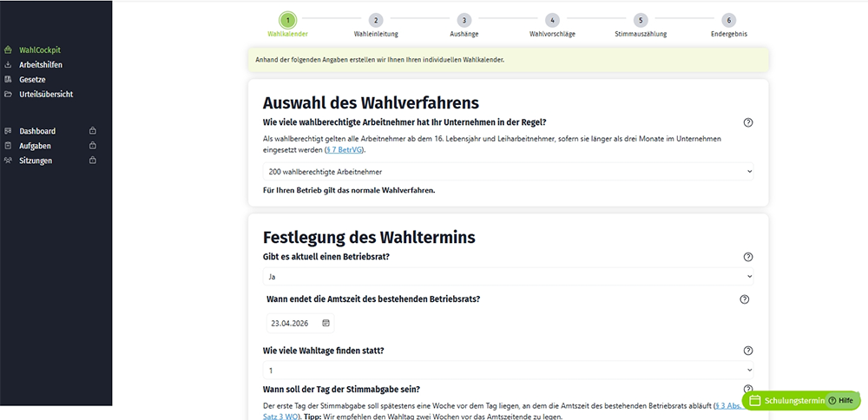Screen dimensions: 868x420
Task: Click the Sitzungen people icon
Action: pos(8,161)
